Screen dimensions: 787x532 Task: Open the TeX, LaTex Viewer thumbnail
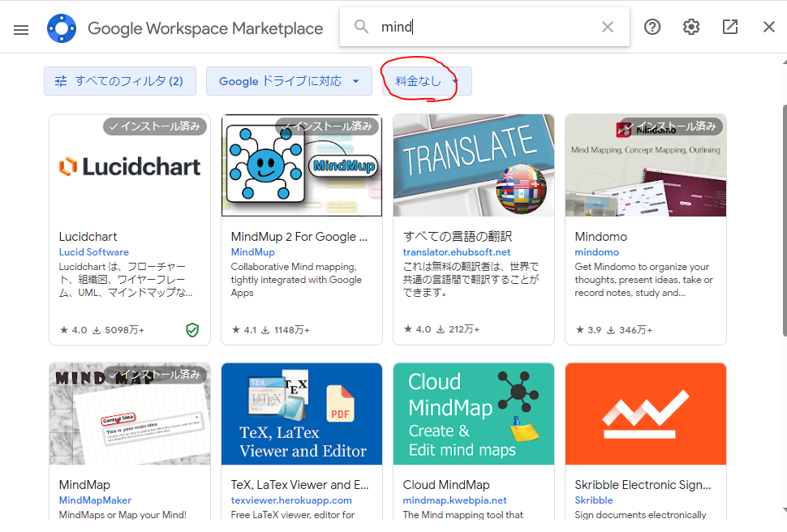click(x=302, y=414)
